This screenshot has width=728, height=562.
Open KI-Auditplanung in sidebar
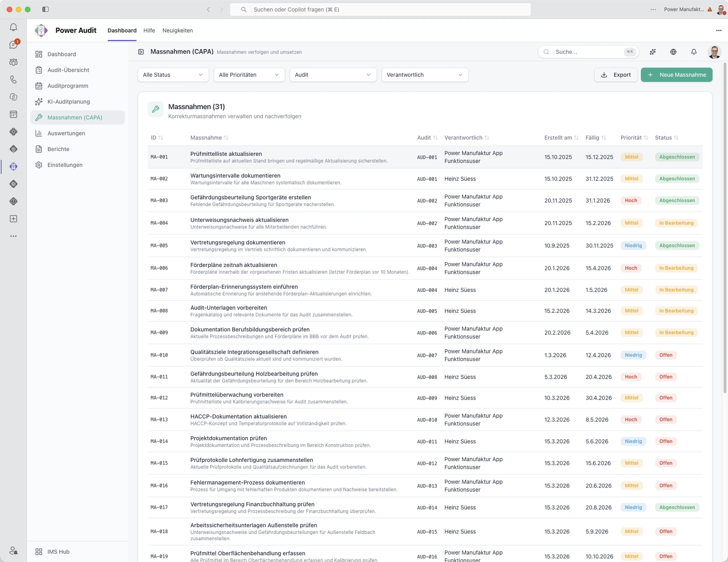pyautogui.click(x=77, y=102)
